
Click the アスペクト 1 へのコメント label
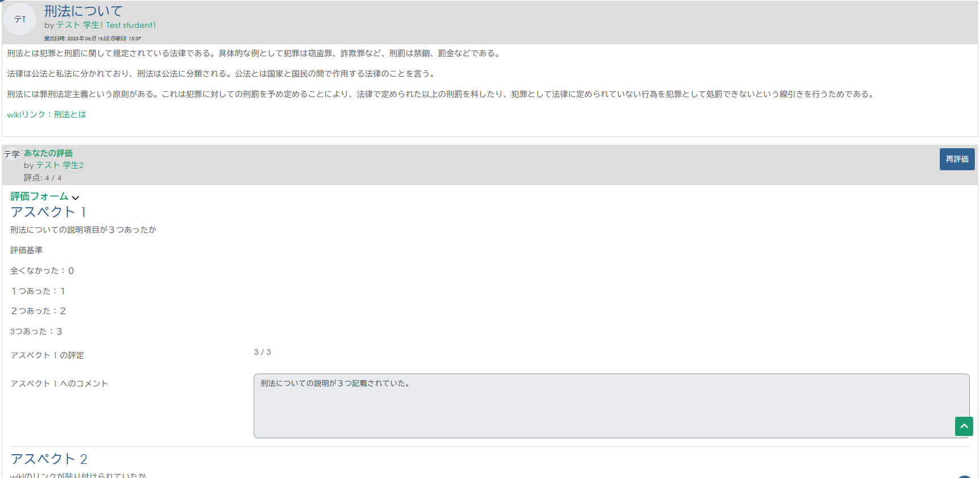[x=59, y=384]
